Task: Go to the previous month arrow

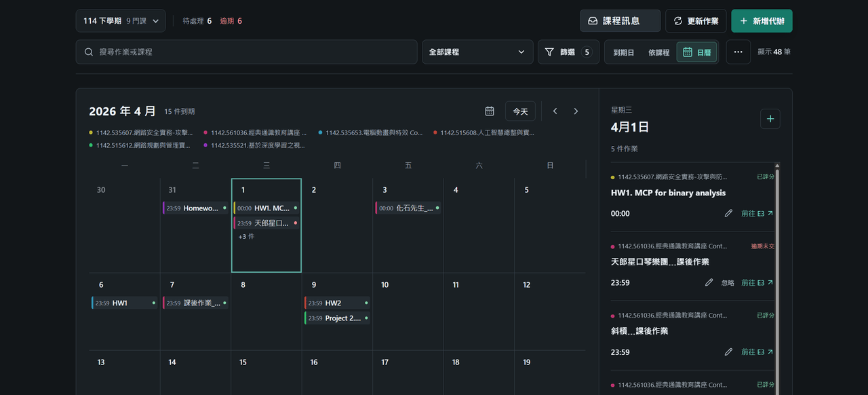Action: click(555, 111)
